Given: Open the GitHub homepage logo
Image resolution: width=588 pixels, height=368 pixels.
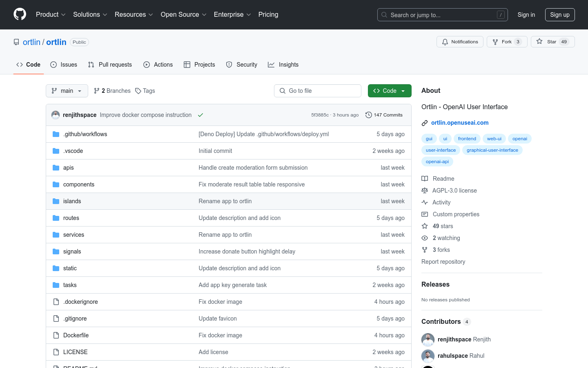Looking at the screenshot, I should (20, 14).
